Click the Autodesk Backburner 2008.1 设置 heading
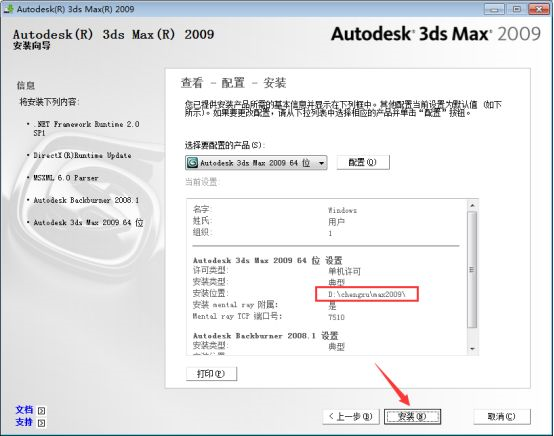This screenshot has height=436, width=554. point(266,336)
